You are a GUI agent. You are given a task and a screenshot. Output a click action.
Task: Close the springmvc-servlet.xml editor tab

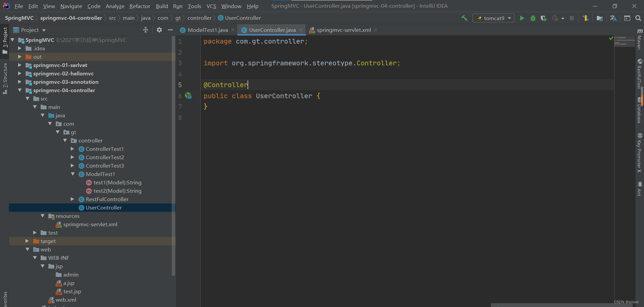coord(375,30)
